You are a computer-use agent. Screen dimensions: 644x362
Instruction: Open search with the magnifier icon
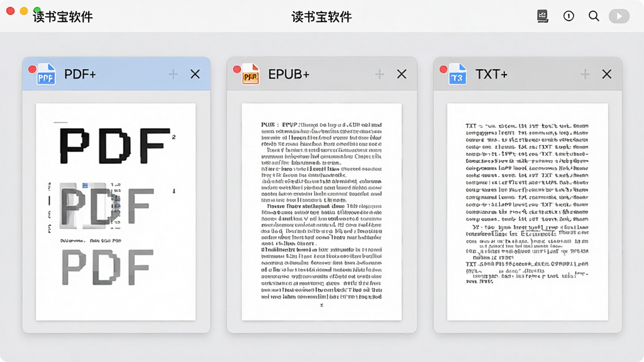click(594, 16)
